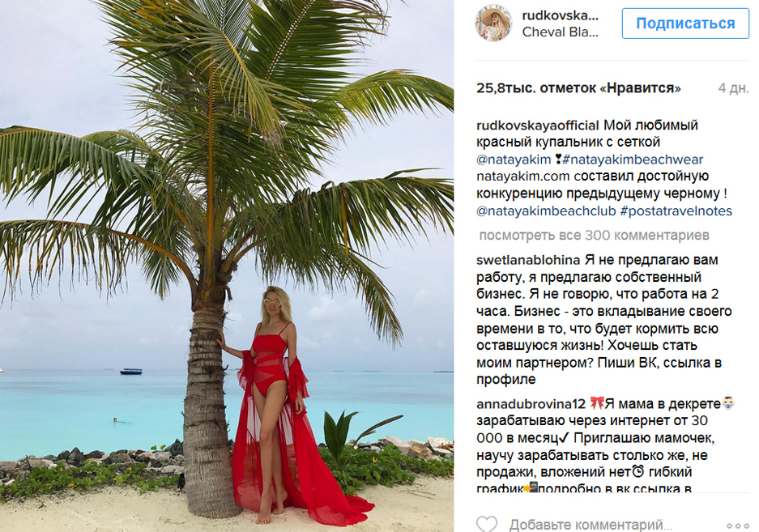Open commenter annadubrovina12's profile

click(x=531, y=404)
